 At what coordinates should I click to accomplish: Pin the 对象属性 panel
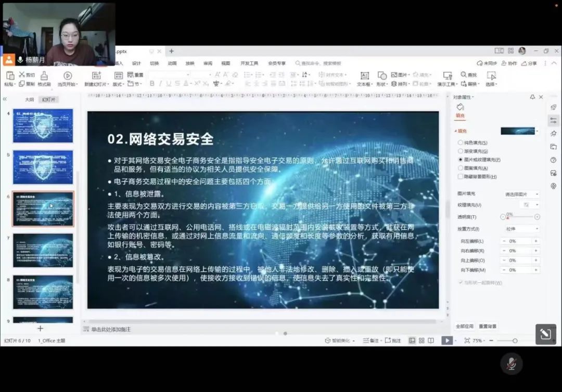pyautogui.click(x=532, y=97)
